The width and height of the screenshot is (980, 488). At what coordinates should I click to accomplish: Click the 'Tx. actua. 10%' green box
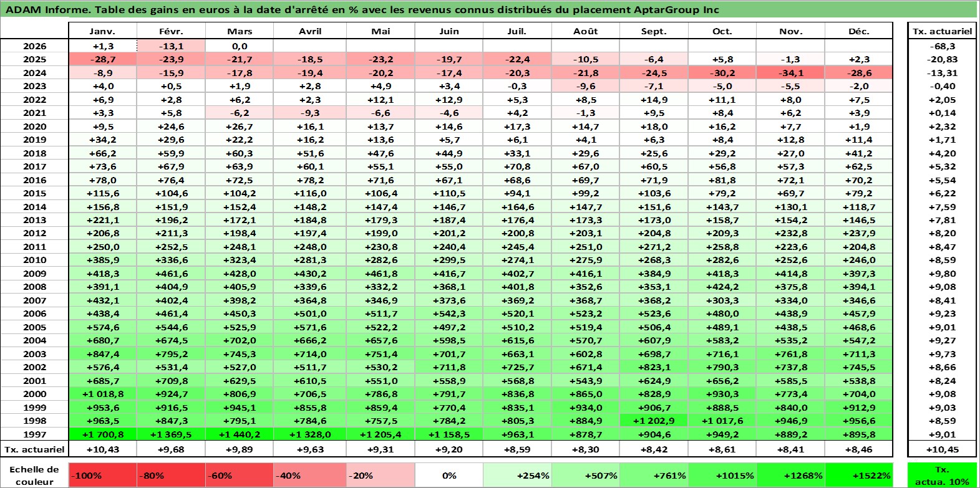(942, 475)
